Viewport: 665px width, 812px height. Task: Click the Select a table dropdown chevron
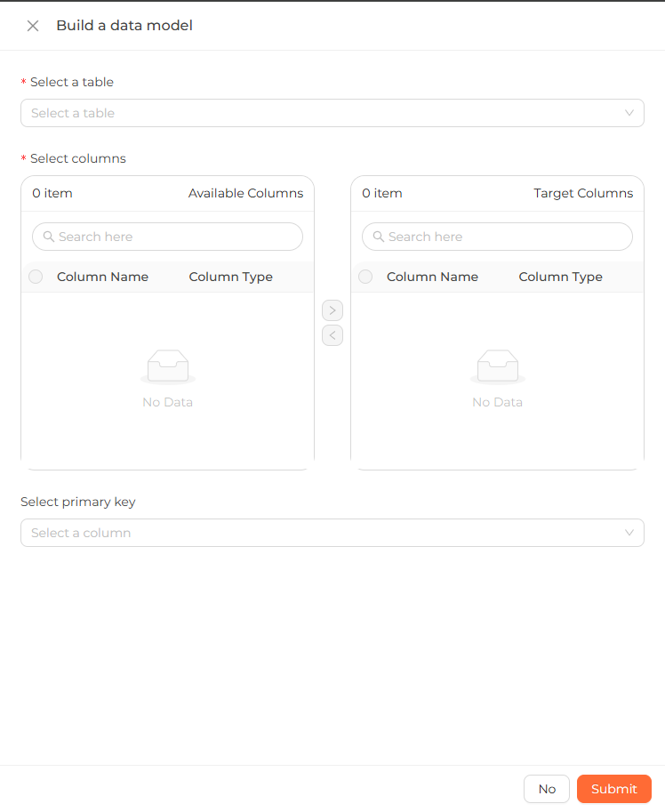click(629, 113)
